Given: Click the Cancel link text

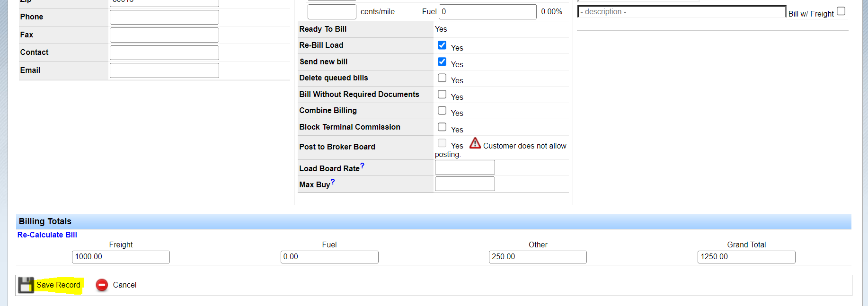Looking at the screenshot, I should point(124,285).
